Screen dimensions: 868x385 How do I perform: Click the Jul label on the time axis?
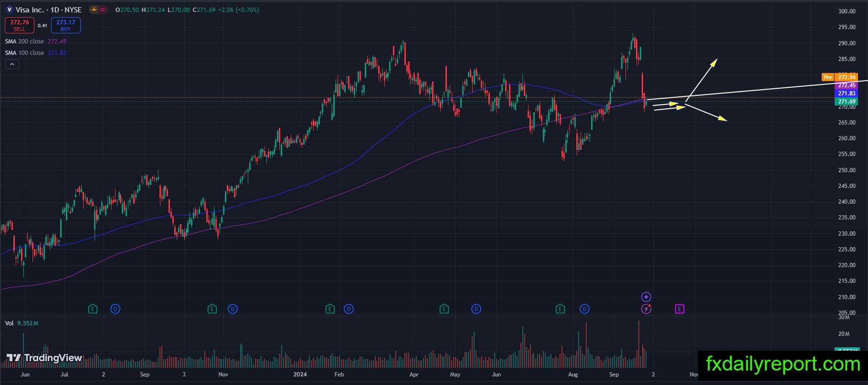(x=64, y=375)
